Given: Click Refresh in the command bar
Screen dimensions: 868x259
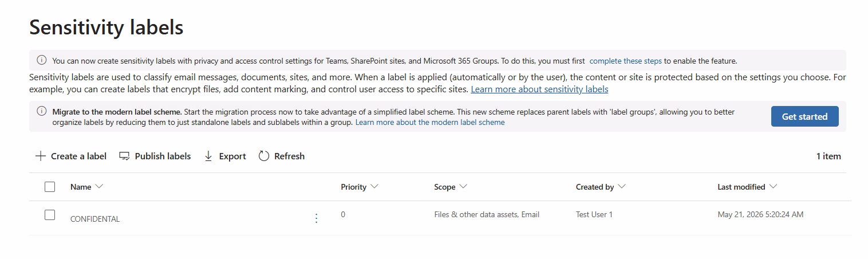Looking at the screenshot, I should coord(282,156).
